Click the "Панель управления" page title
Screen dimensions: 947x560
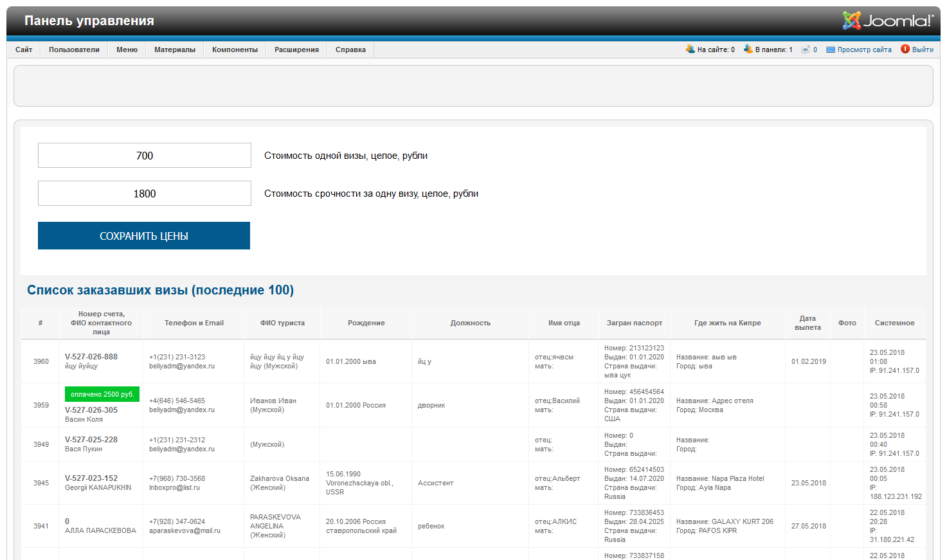coord(89,21)
